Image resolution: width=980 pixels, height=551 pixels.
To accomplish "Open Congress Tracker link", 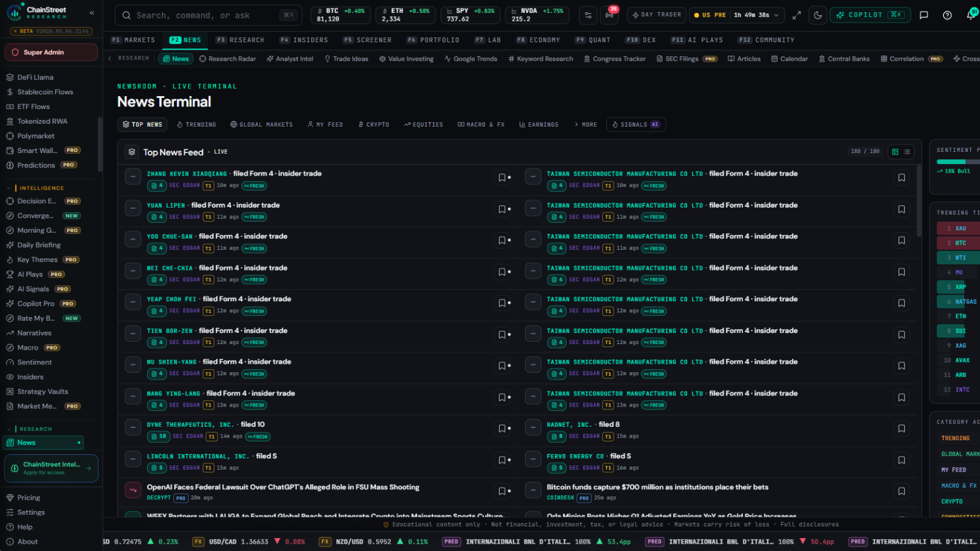I will click(614, 59).
